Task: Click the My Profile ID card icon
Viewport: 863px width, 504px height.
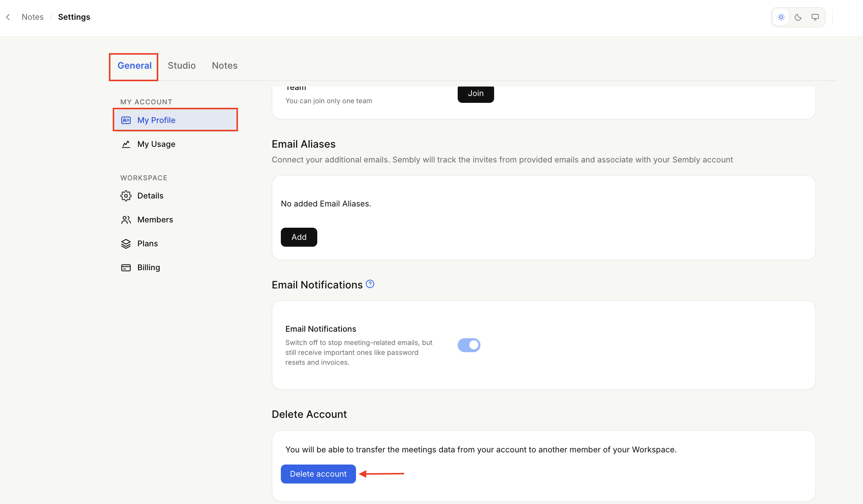Action: (126, 120)
